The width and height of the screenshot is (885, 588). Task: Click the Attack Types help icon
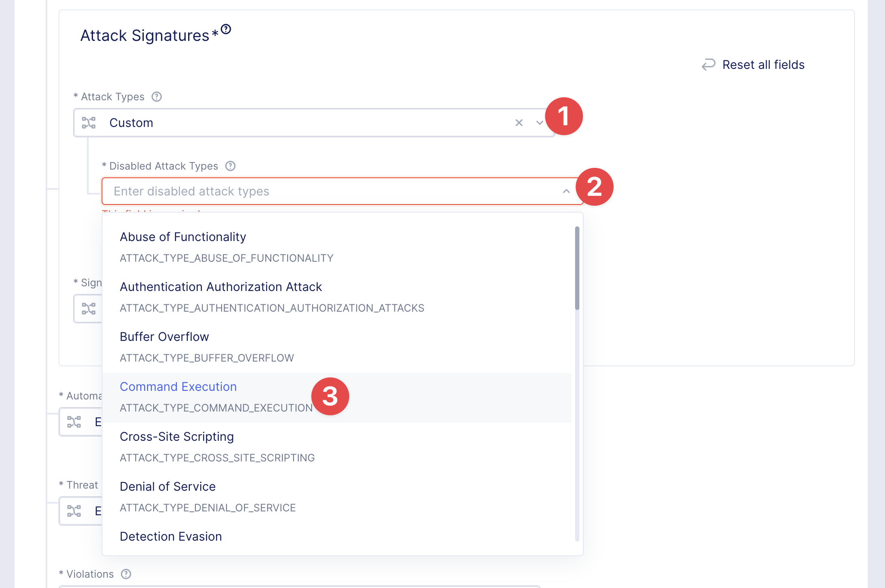[157, 97]
